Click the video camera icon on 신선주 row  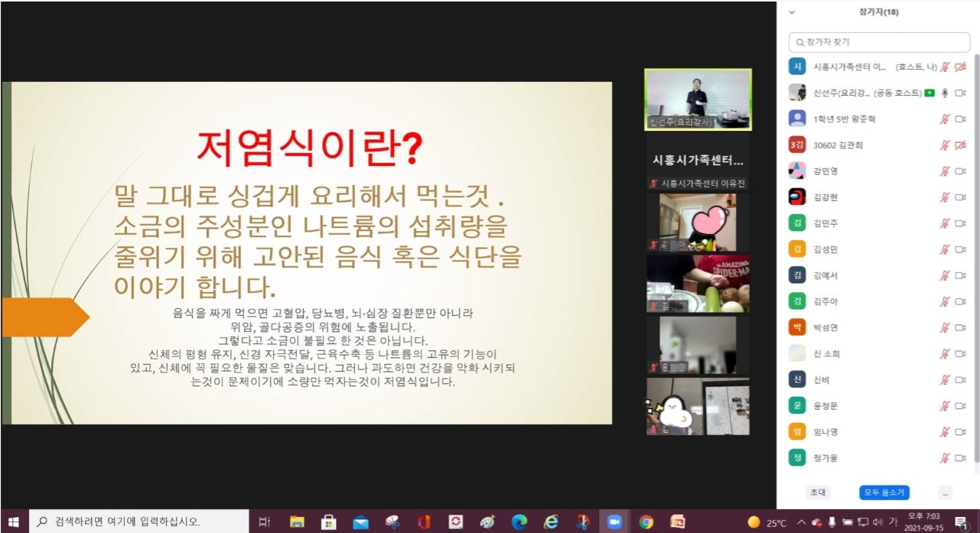tap(960, 93)
